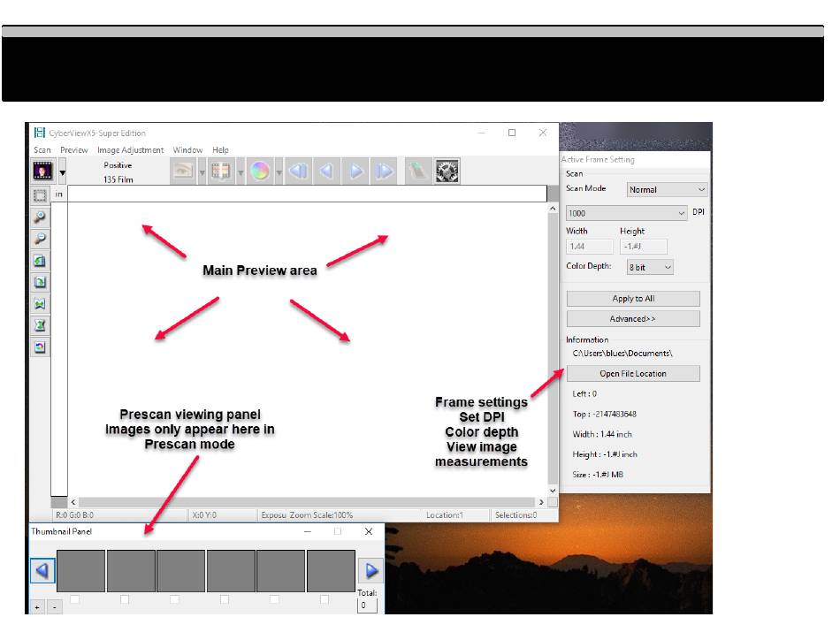Click the Apply to All button

point(633,299)
